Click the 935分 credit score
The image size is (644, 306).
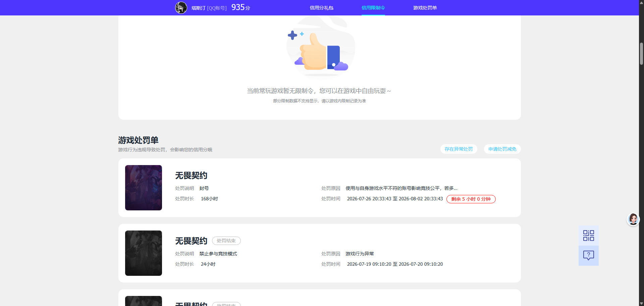(240, 7)
